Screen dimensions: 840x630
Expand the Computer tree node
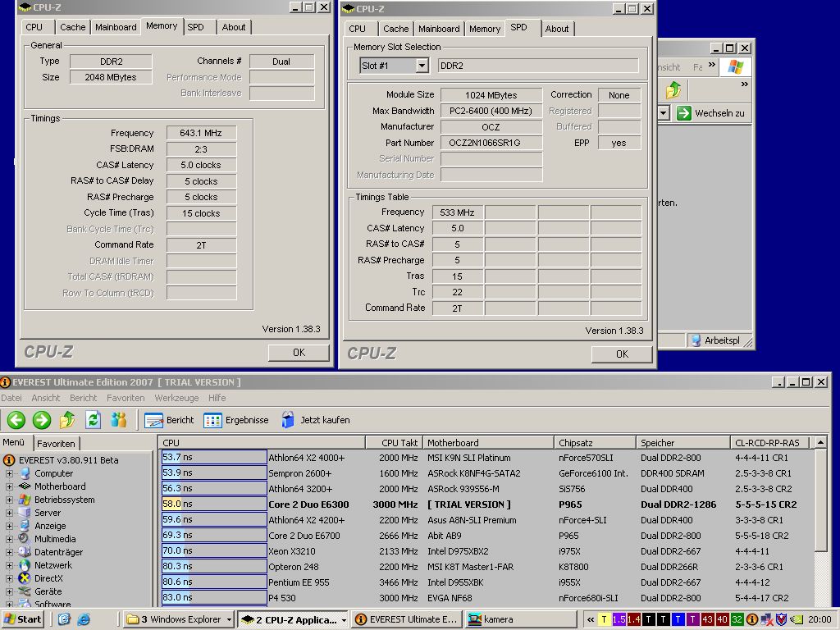(x=9, y=473)
